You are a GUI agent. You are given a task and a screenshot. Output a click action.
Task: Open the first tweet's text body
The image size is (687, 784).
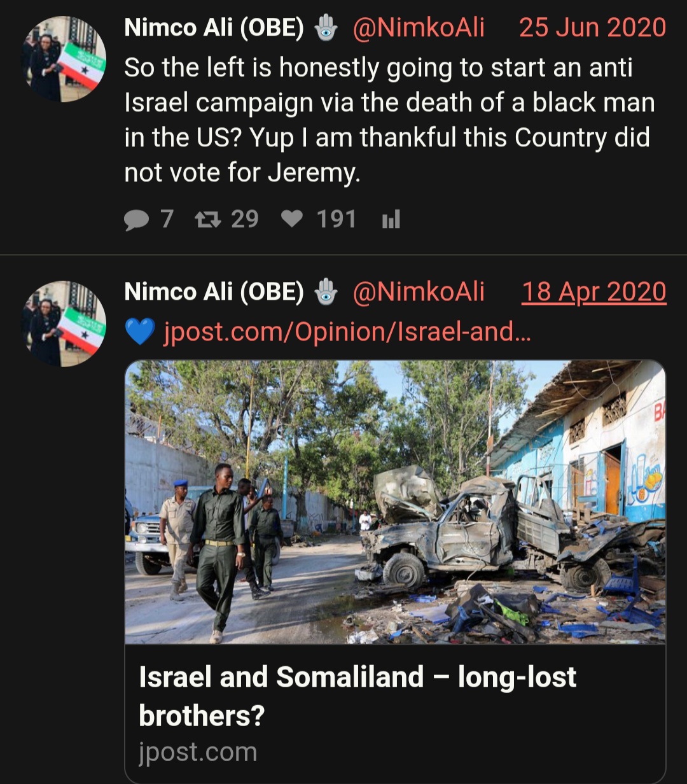[389, 120]
